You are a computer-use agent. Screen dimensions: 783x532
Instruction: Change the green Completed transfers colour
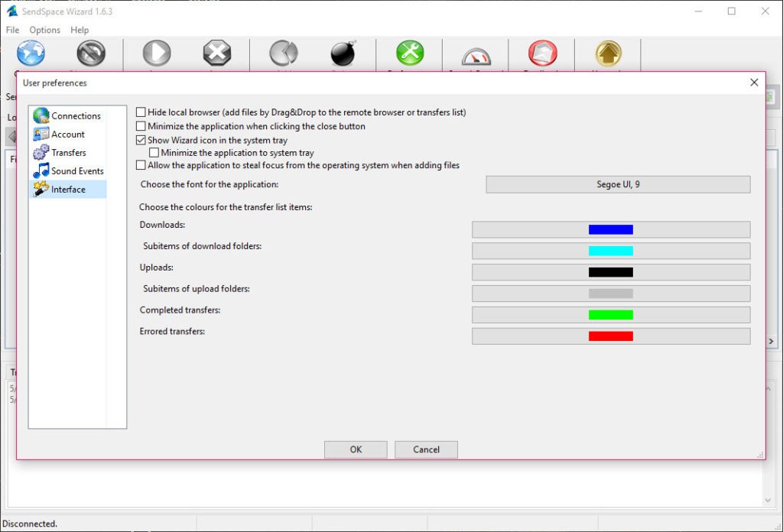click(x=611, y=314)
